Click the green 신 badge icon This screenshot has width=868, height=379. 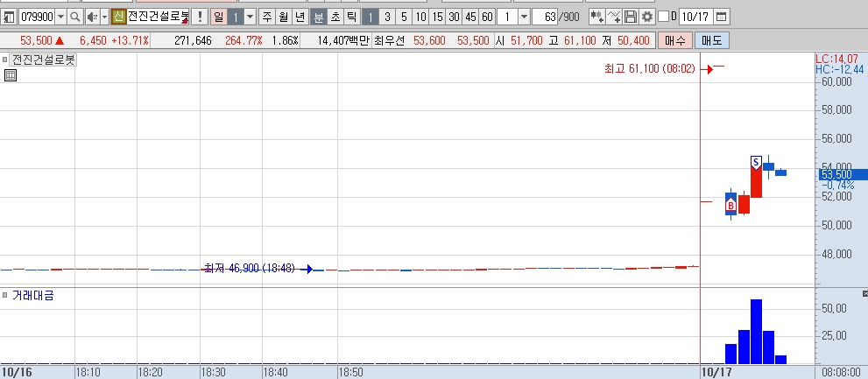pyautogui.click(x=118, y=17)
